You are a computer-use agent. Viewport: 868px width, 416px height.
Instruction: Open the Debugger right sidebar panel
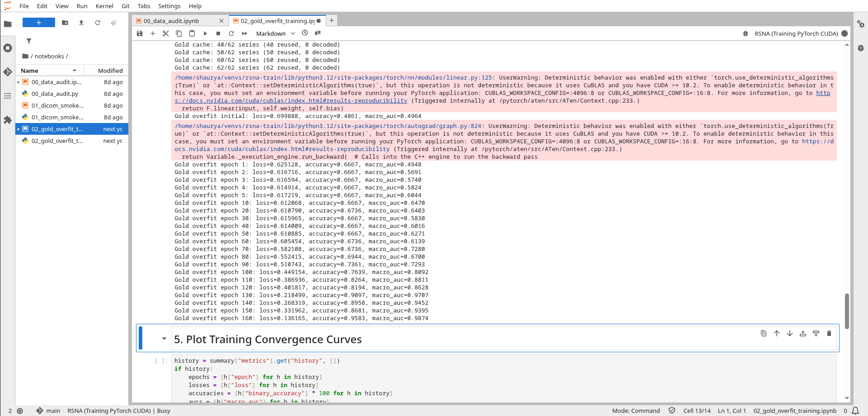pyautogui.click(x=861, y=48)
